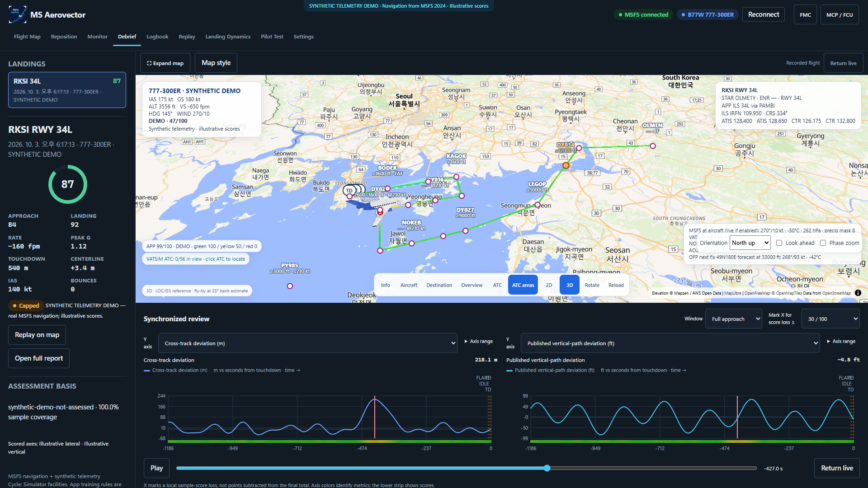Image resolution: width=868 pixels, height=488 pixels.
Task: Expand right chart Axis range disclosure
Action: click(841, 341)
